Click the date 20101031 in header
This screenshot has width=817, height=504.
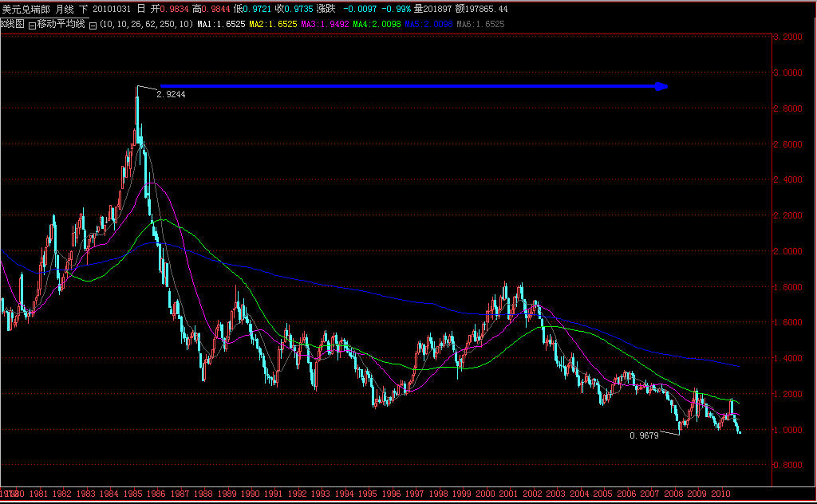point(112,9)
